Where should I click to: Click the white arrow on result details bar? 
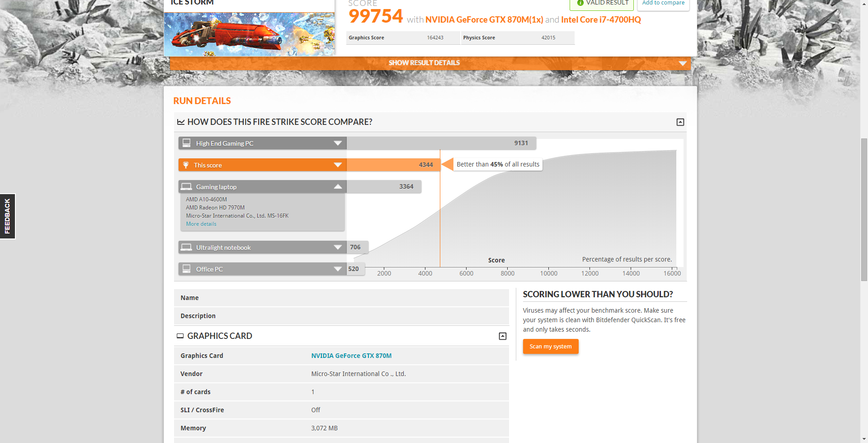[683, 63]
